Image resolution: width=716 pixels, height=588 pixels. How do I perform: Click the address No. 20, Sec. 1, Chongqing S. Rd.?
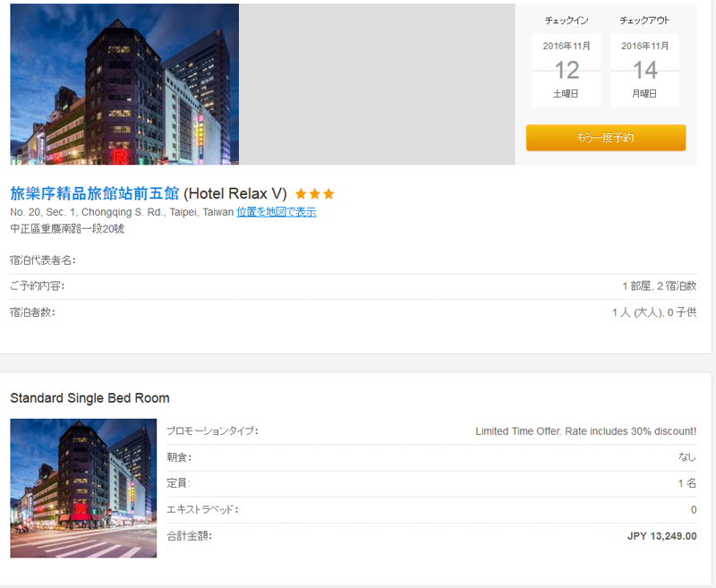(122, 212)
